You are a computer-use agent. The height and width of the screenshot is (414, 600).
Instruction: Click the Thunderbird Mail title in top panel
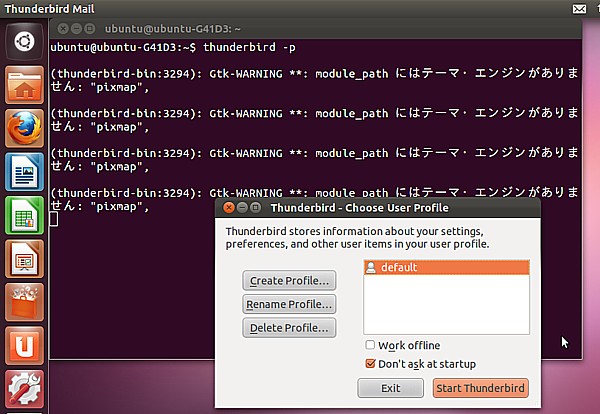[49, 9]
